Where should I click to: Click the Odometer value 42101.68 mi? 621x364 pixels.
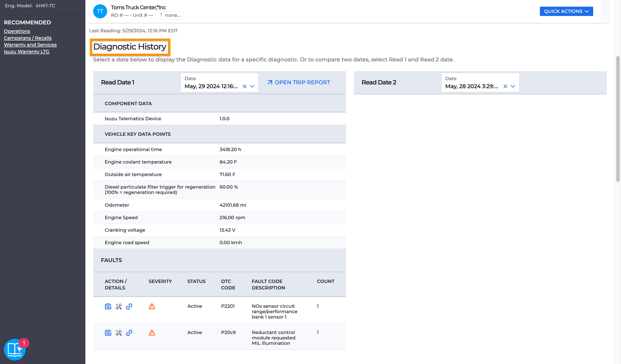[x=233, y=205]
